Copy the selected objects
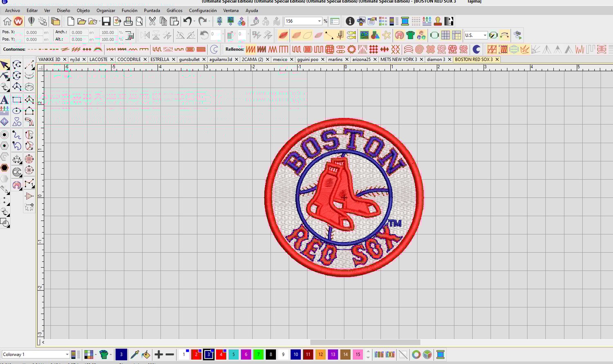 click(x=163, y=21)
